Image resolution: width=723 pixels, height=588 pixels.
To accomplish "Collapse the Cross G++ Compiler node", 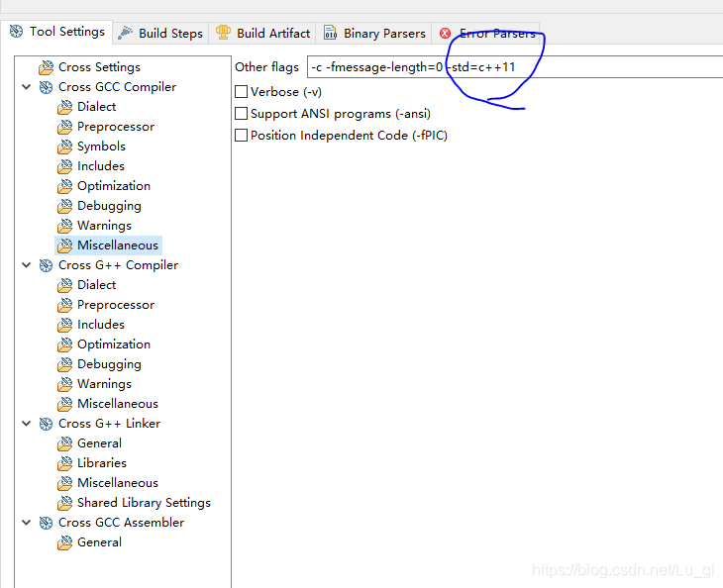I will click(x=27, y=265).
